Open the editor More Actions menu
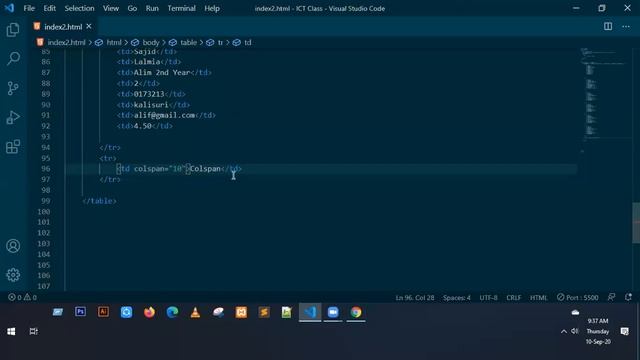 (626, 27)
